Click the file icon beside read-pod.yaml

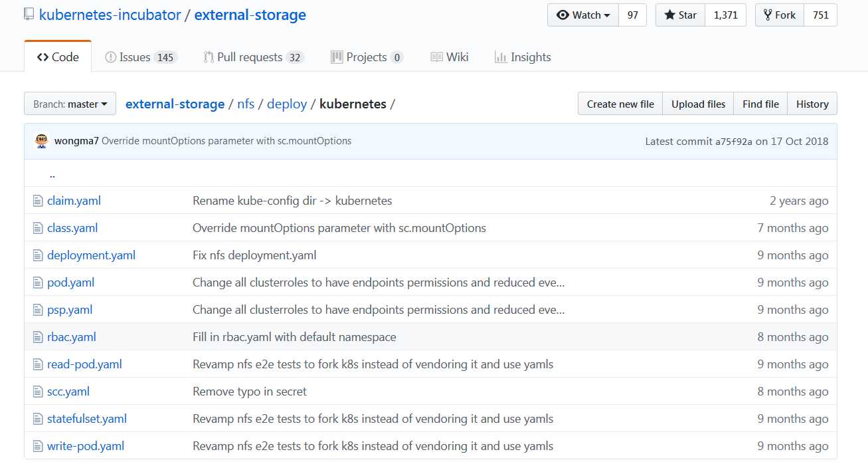click(38, 364)
